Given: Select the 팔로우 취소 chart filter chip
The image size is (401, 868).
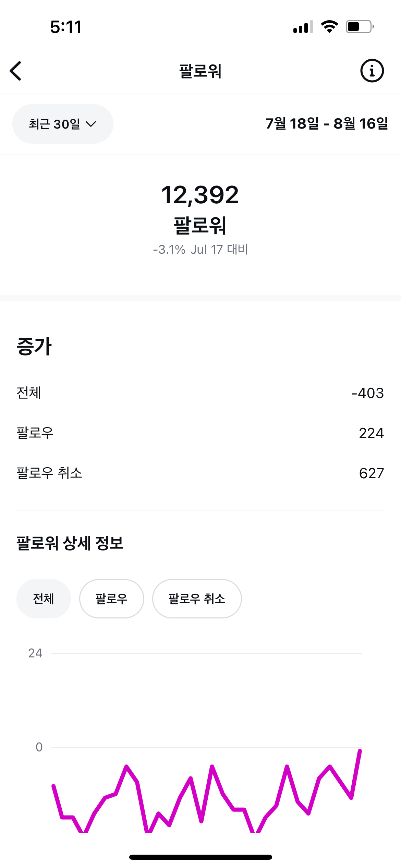Looking at the screenshot, I should click(197, 599).
